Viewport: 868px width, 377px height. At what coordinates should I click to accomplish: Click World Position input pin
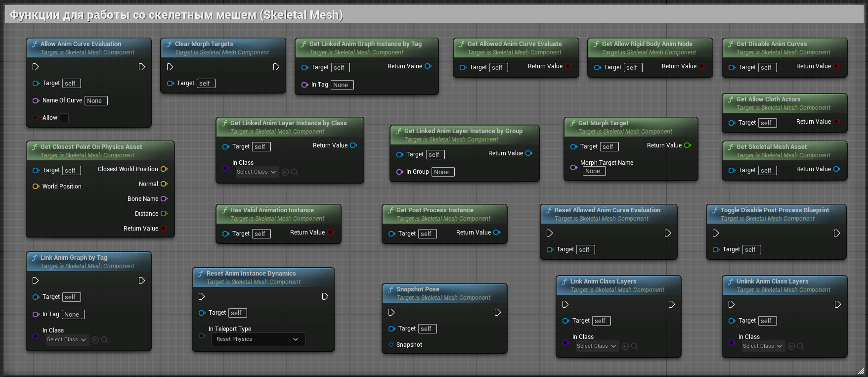click(36, 186)
